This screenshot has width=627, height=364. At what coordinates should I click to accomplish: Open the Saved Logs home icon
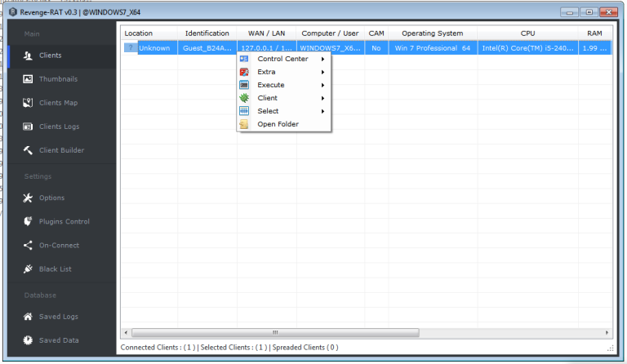pos(28,317)
